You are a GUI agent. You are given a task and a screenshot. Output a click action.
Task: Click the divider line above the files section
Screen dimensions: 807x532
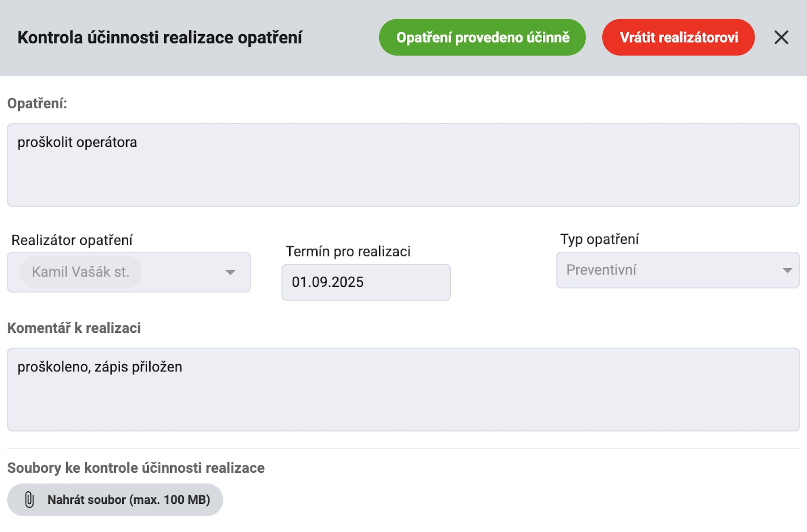click(x=403, y=448)
